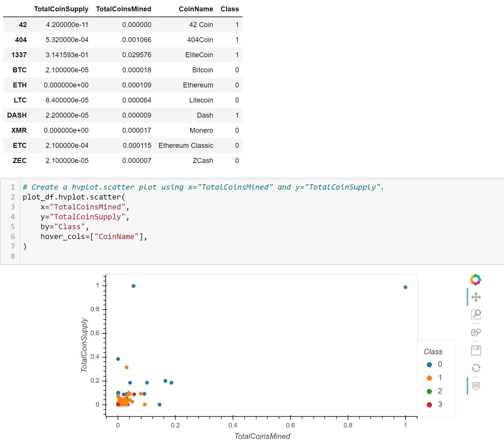Click the TotalCoinsMined column header
Screen dimensions: 504x442
point(123,9)
